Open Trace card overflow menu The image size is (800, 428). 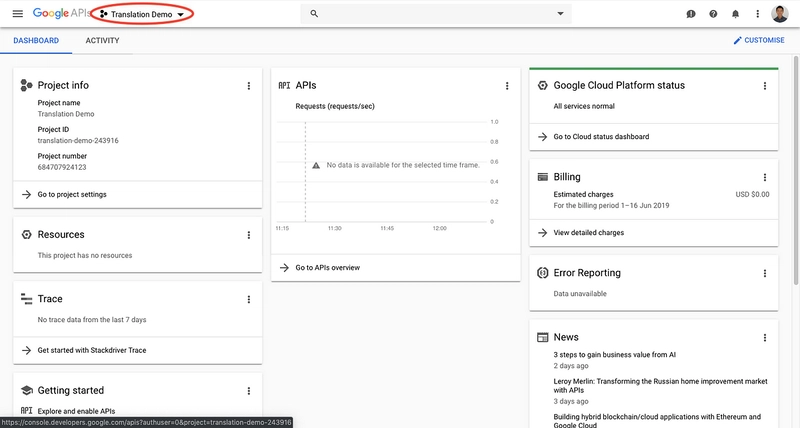tap(249, 299)
